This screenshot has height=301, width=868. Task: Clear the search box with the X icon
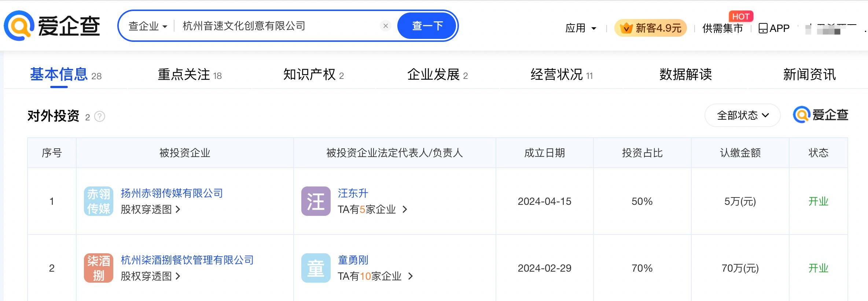pyautogui.click(x=386, y=26)
